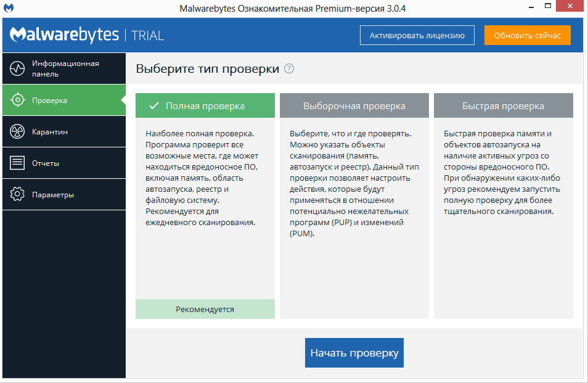Select Быстрая проверка scan type
The width and height of the screenshot is (588, 383).
503,105
